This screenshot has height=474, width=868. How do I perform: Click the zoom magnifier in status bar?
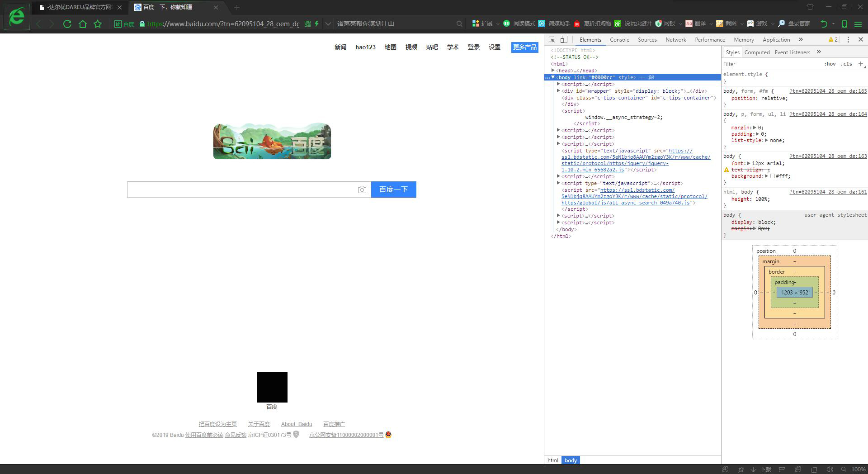pos(844,469)
